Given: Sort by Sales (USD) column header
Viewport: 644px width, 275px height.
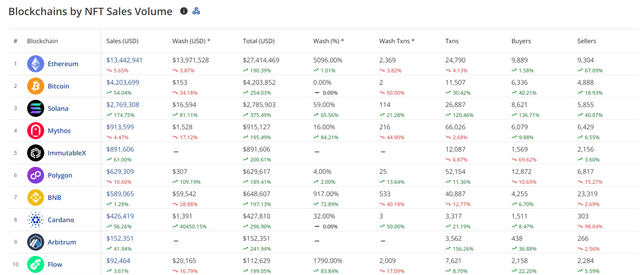Looking at the screenshot, I should (x=122, y=41).
